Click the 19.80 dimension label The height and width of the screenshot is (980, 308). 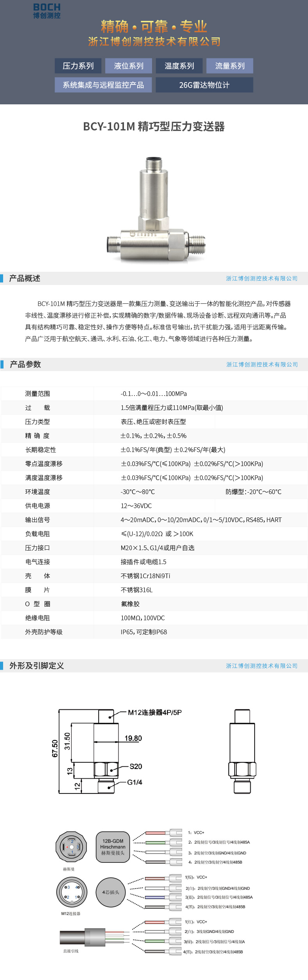pos(133,738)
